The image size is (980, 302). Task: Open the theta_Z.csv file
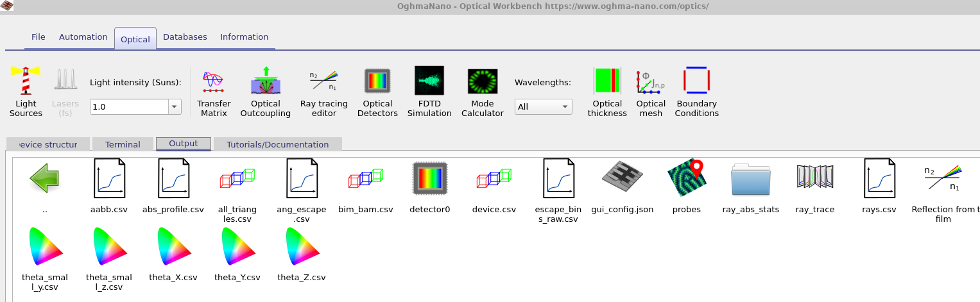click(x=302, y=255)
